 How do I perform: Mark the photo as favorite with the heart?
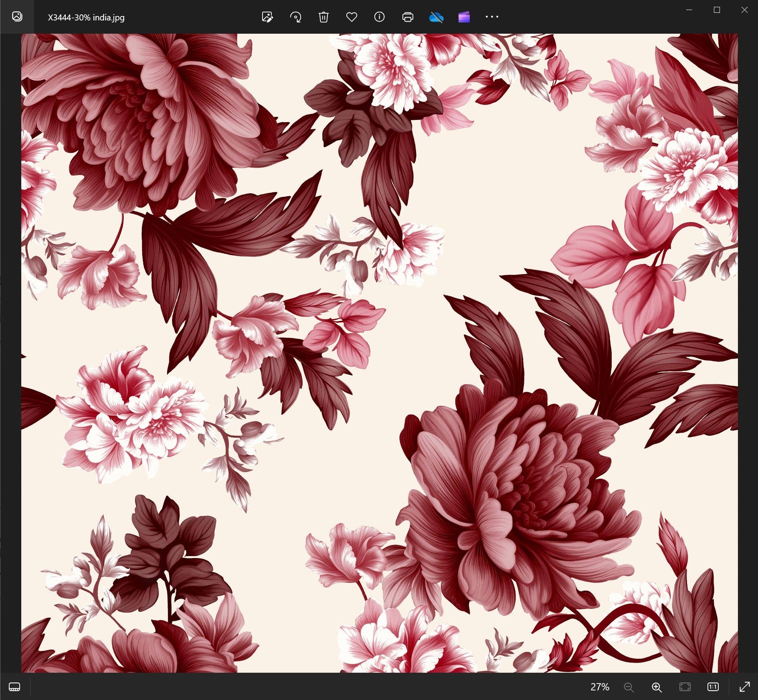[x=352, y=17]
